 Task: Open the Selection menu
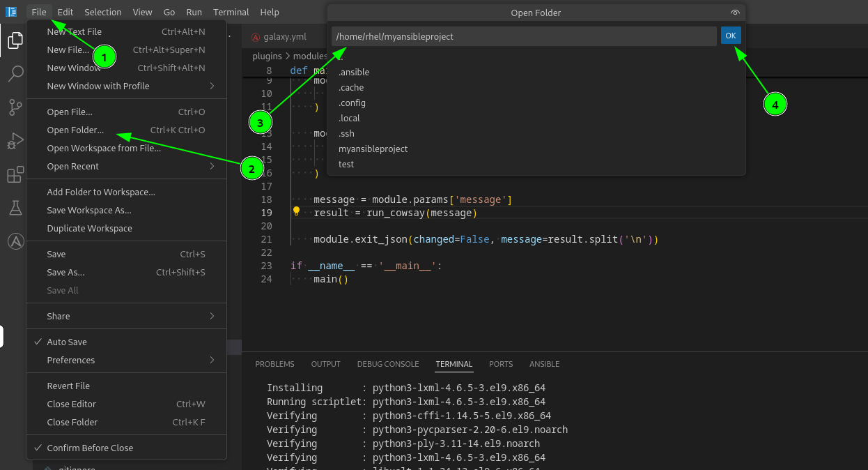point(102,12)
